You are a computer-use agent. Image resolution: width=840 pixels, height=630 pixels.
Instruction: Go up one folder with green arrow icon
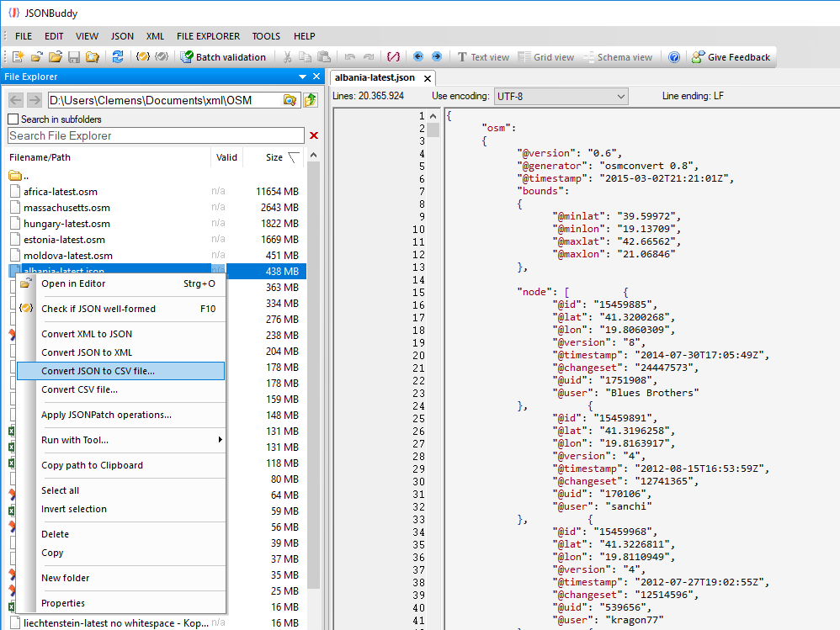pyautogui.click(x=311, y=100)
